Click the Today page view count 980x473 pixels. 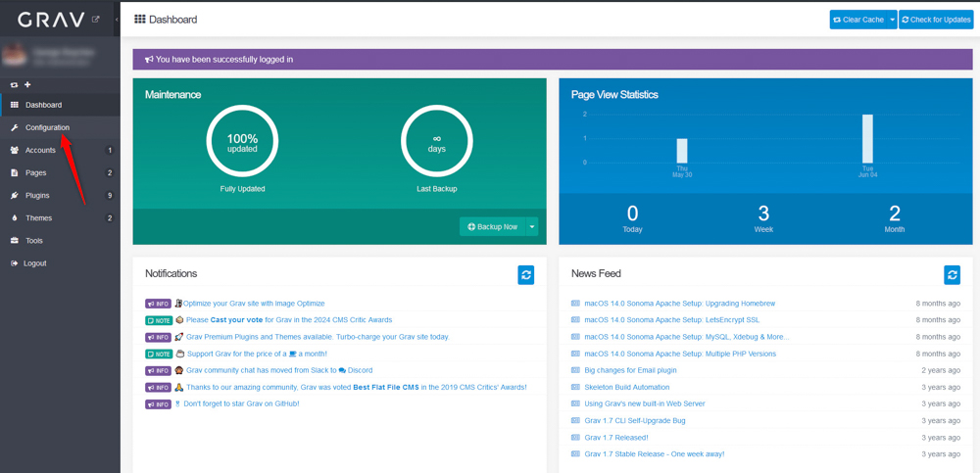click(x=632, y=213)
